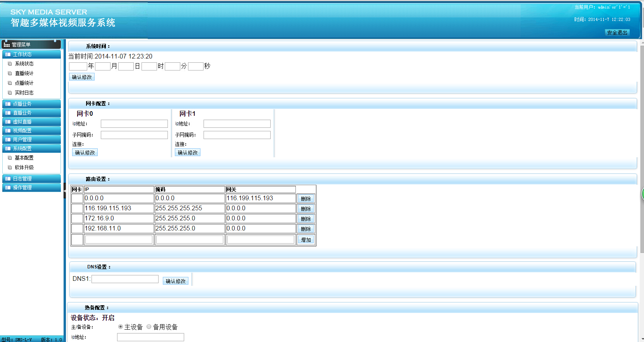Click 确认修改 under 网卡0
Screen dimensions: 644x342
[x=85, y=153]
